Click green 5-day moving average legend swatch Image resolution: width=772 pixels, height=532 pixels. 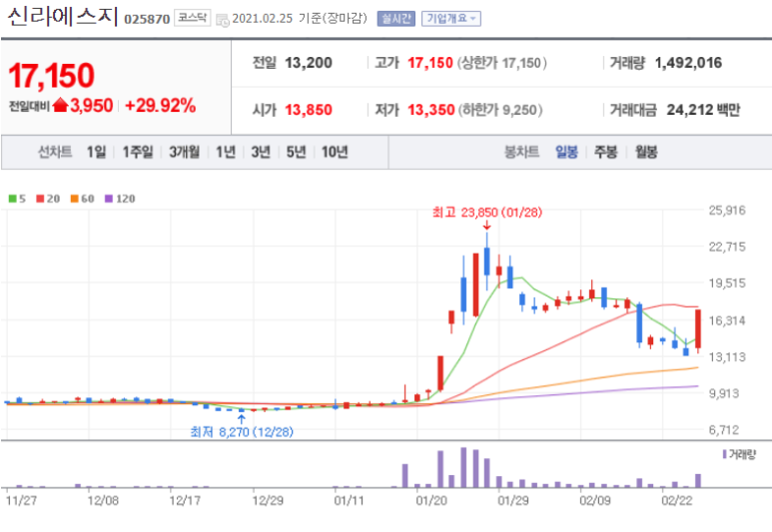pyautogui.click(x=13, y=199)
